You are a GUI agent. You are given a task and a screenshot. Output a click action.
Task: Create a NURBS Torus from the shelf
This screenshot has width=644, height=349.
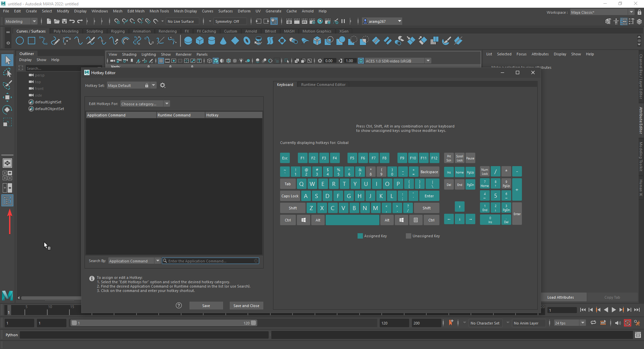coord(247,41)
